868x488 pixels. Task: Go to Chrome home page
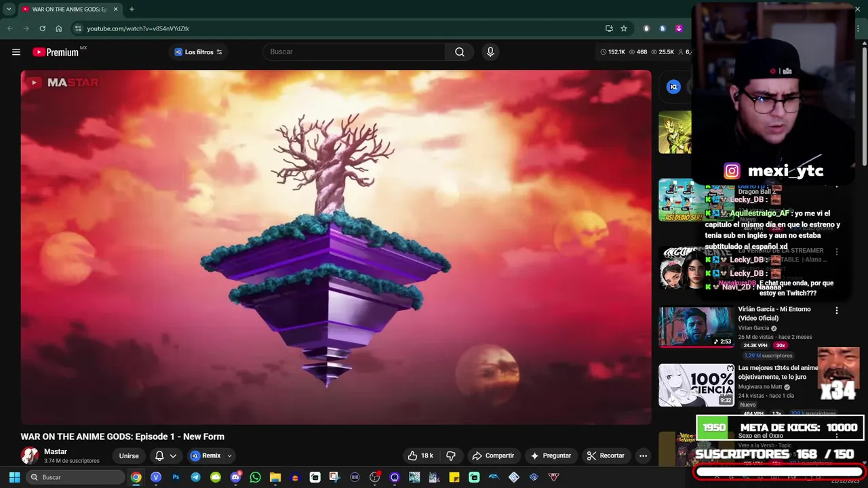[59, 28]
